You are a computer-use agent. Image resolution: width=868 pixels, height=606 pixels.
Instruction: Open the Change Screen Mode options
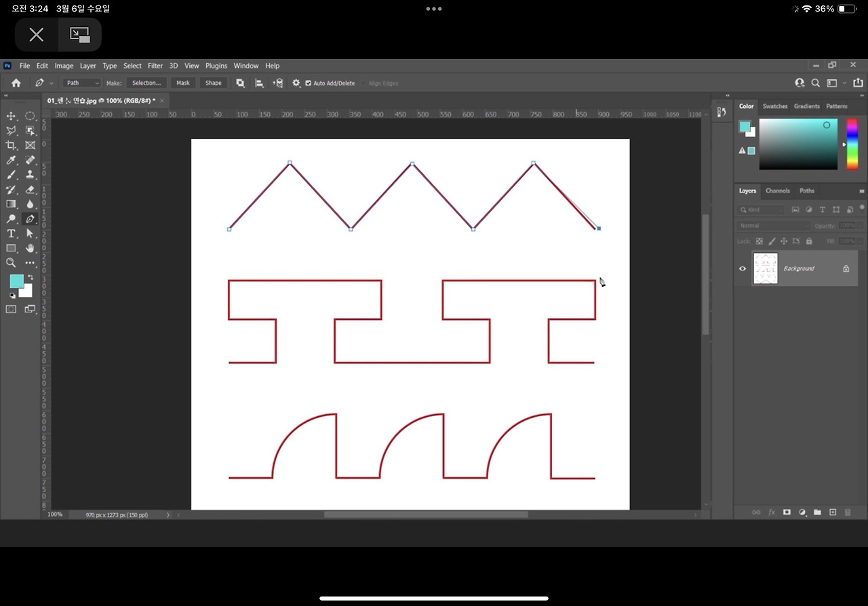(30, 309)
